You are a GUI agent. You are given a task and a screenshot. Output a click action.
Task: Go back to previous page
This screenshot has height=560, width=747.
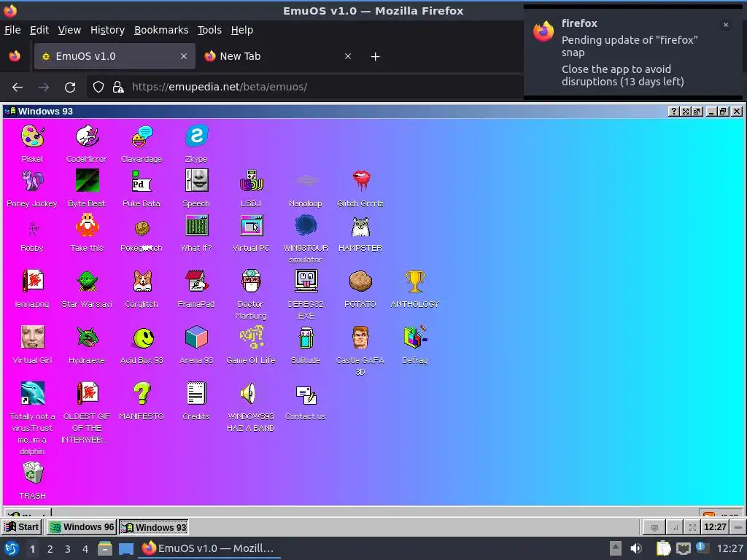click(x=18, y=87)
